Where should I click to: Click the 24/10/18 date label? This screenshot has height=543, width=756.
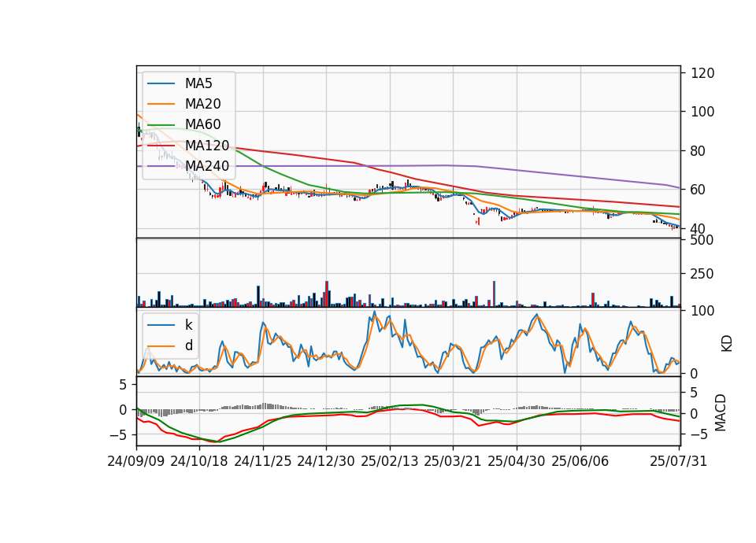coord(199,461)
